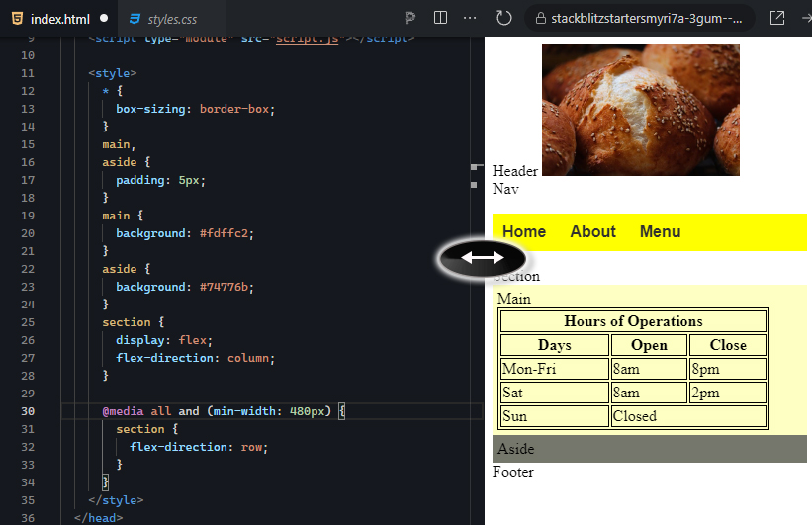Image resolution: width=812 pixels, height=525 pixels.
Task: Click the Home link in yellow nav
Action: pos(524,232)
